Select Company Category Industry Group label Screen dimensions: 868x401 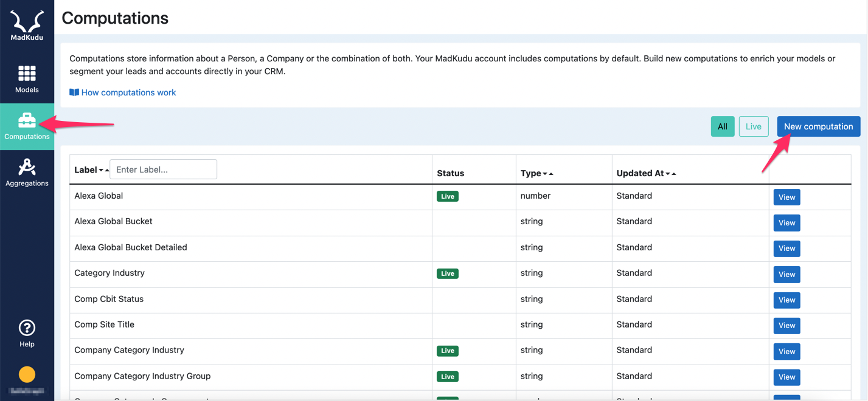pyautogui.click(x=142, y=376)
